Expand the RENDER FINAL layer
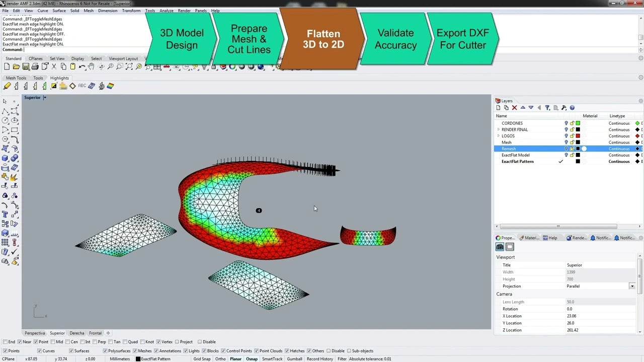This screenshot has width=644, height=362. (x=499, y=130)
